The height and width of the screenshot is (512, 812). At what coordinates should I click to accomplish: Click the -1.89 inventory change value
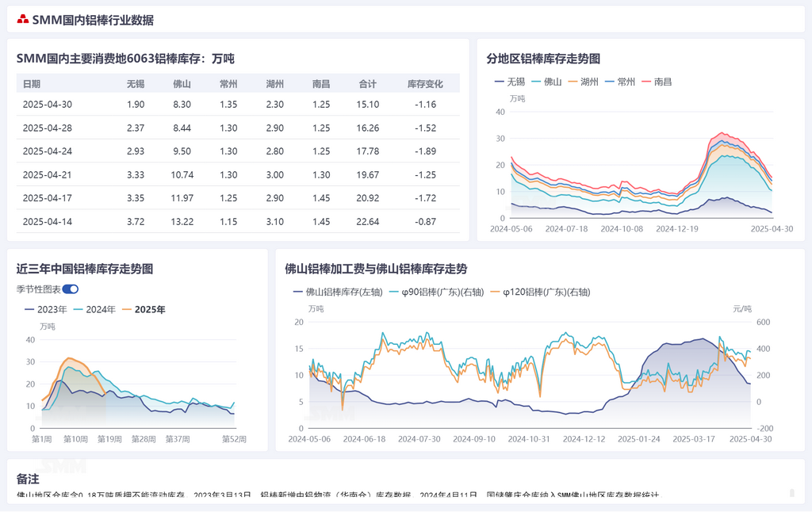tap(425, 151)
